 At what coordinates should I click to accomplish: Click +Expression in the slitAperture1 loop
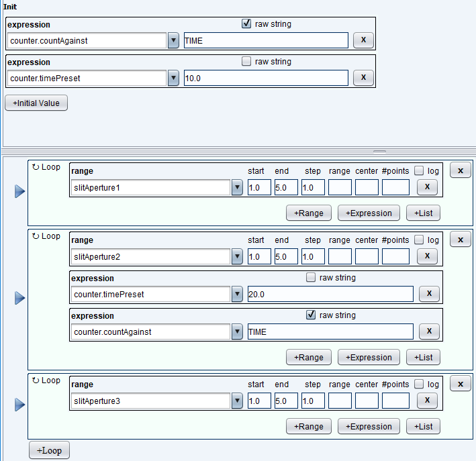(369, 213)
